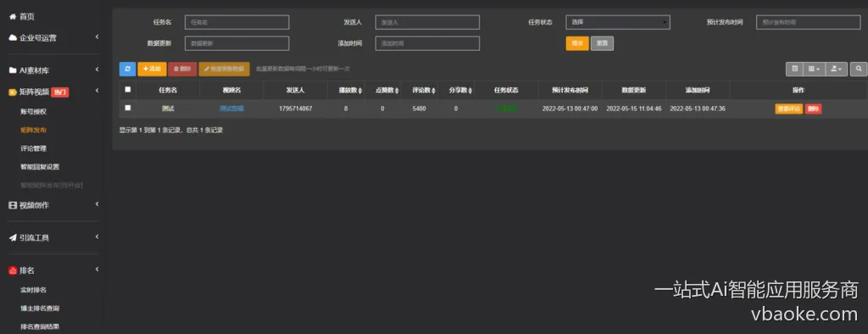
Task: Toggle the table view icon in the toolbar
Action: pos(794,69)
